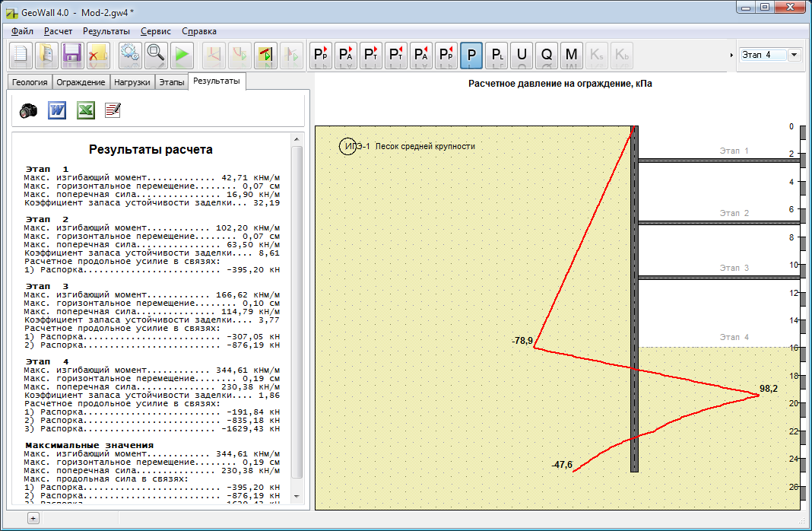Toggle the M bending moment diagram
This screenshot has height=531, width=812.
point(572,55)
